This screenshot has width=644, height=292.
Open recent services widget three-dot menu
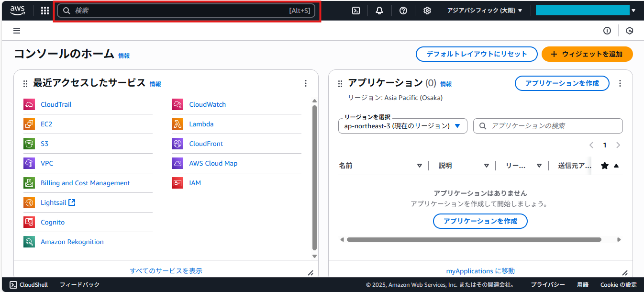coord(306,83)
